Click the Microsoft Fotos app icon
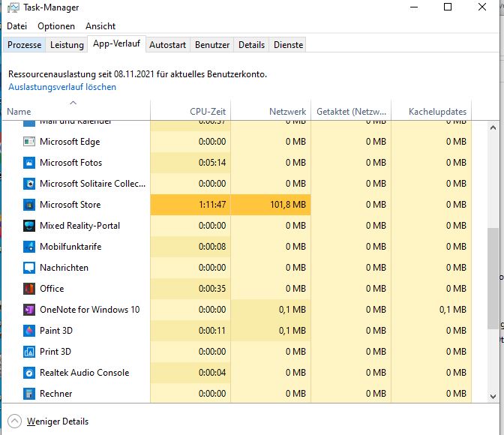Viewport: 504px width, 435px height. pyautogui.click(x=29, y=163)
